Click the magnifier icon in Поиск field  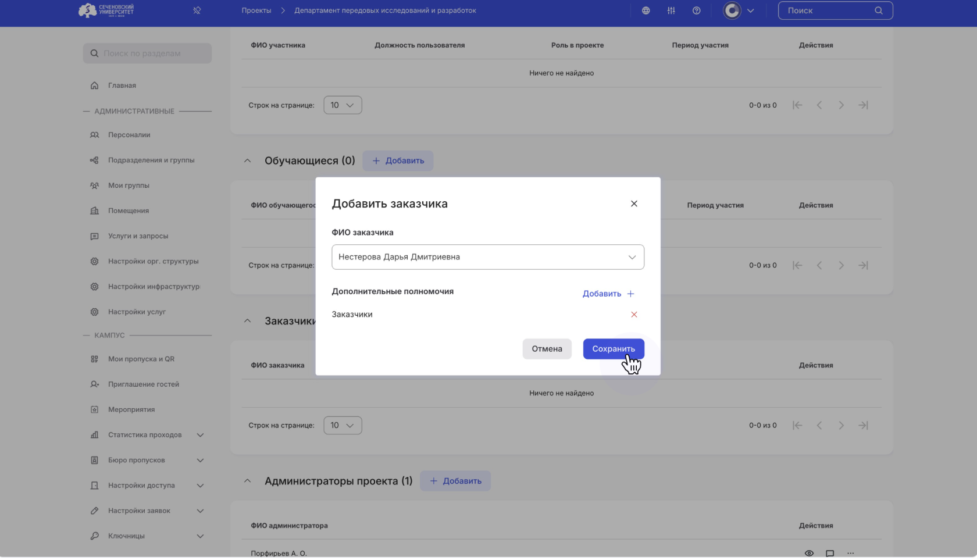click(878, 10)
